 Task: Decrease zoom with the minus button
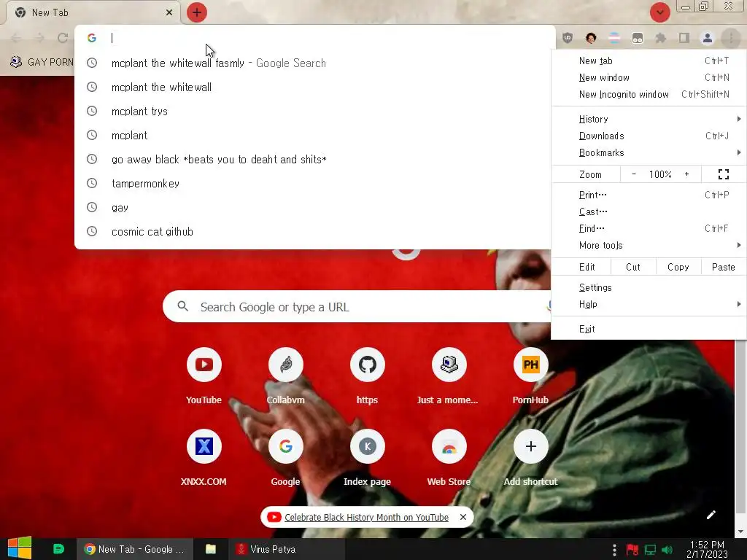coord(634,174)
